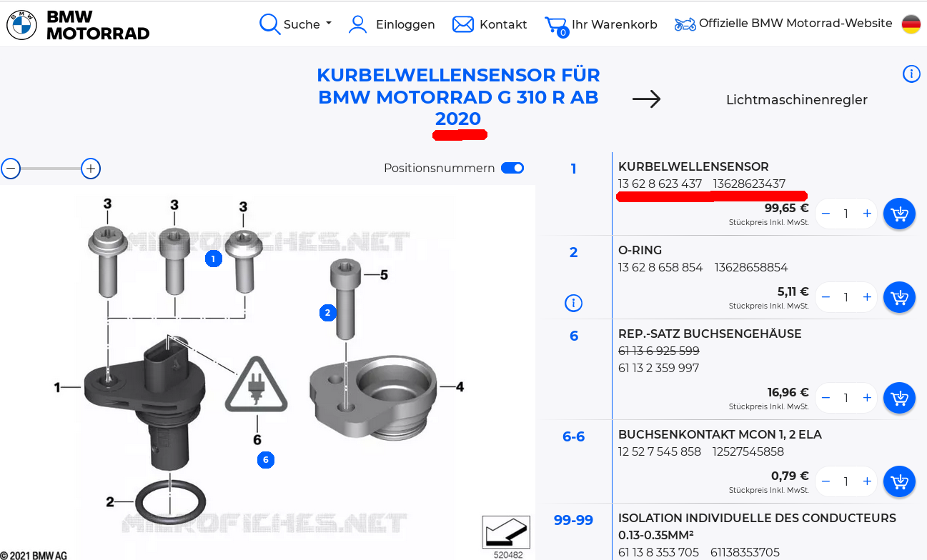927x560 pixels.
Task: Click the German flag language icon
Action: pos(911,24)
